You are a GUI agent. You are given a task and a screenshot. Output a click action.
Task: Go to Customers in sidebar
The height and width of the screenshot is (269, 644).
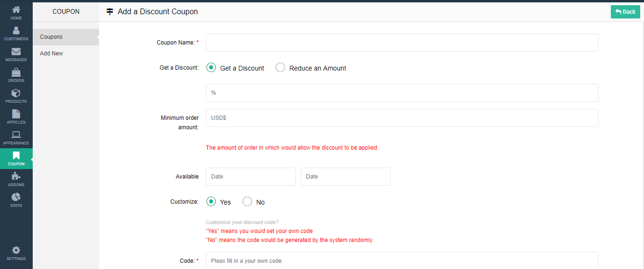coord(16,33)
